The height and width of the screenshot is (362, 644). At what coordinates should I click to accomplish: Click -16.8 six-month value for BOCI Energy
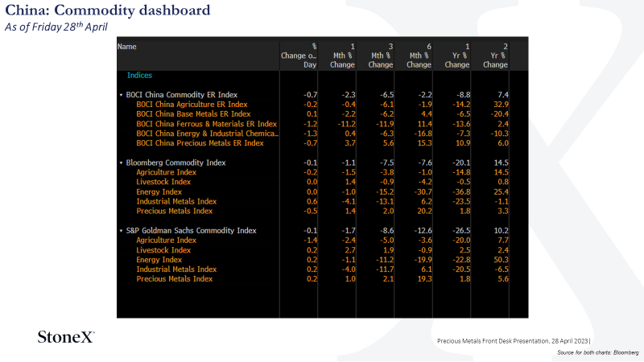423,134
